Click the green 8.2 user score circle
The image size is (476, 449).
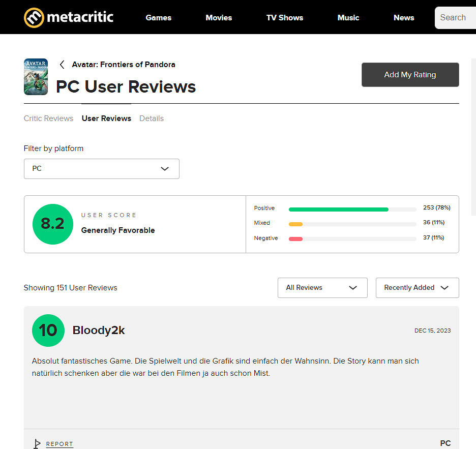pos(53,224)
